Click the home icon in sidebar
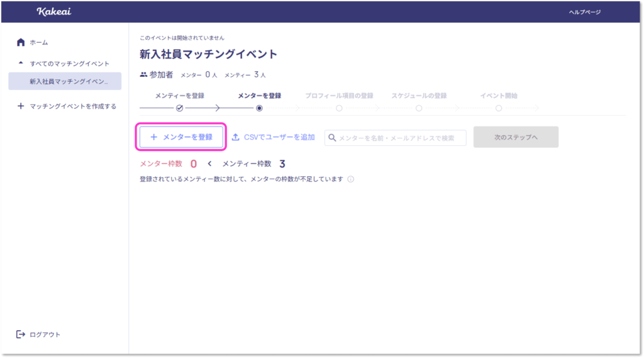Image resolution: width=644 pixels, height=358 pixels. 21,42
